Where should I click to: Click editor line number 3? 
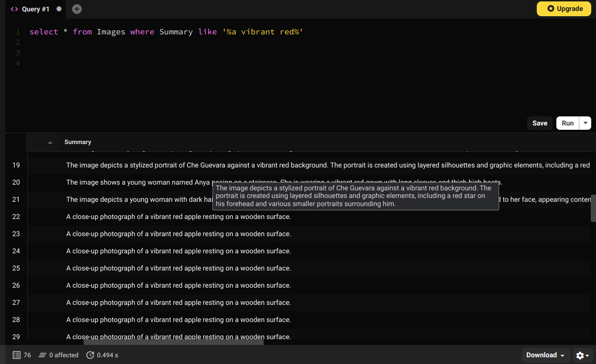[18, 53]
